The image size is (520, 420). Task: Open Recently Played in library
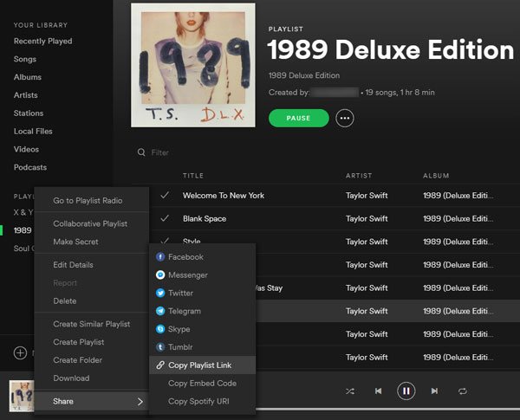pos(42,41)
